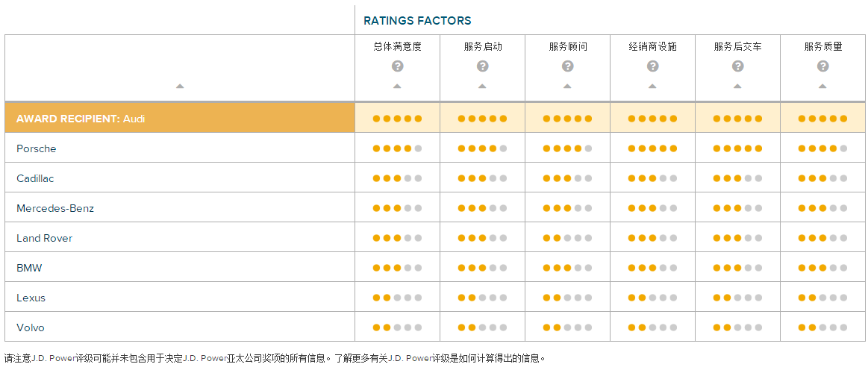Show info for 经销商设施 help icon

tap(652, 66)
